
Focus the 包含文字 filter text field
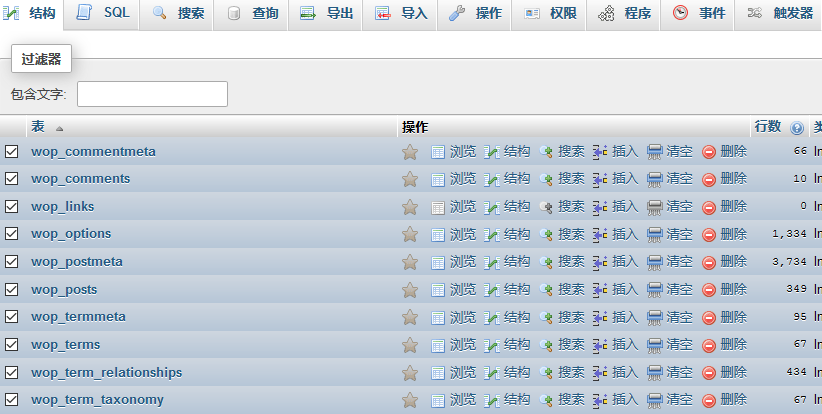[x=152, y=94]
